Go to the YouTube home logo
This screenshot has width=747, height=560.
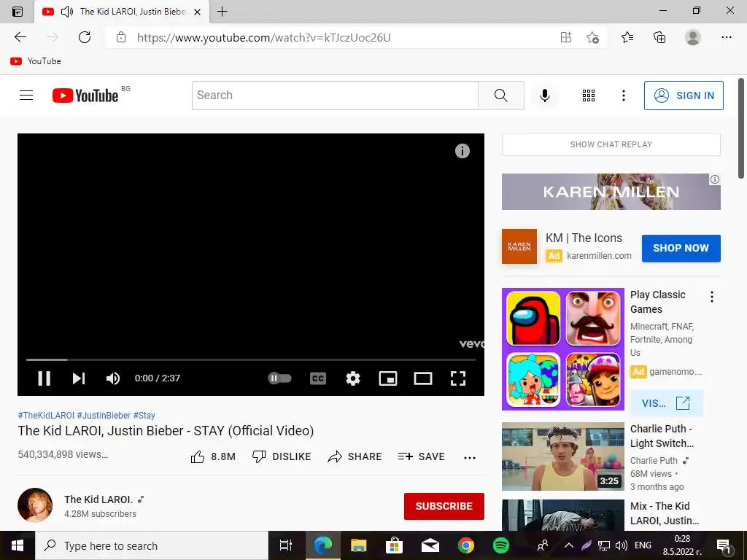[85, 96]
